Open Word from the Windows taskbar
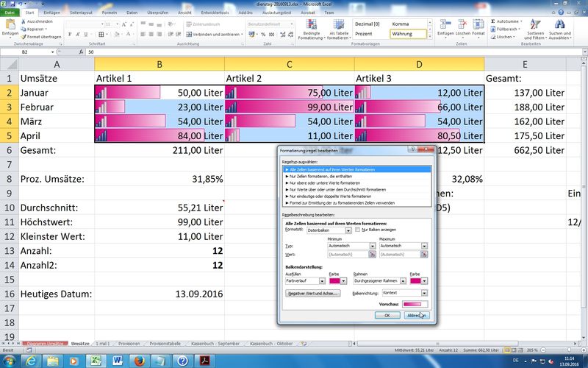The height and width of the screenshot is (368, 588). [116, 359]
